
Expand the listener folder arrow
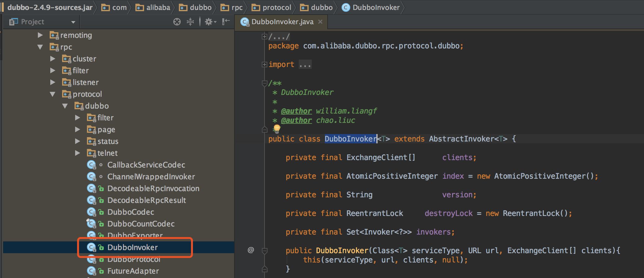click(x=52, y=82)
